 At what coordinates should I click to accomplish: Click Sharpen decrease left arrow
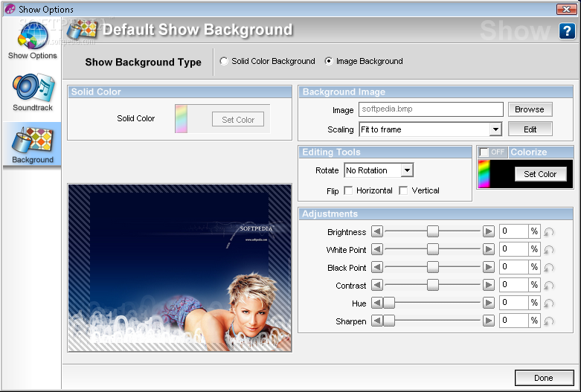(x=377, y=321)
